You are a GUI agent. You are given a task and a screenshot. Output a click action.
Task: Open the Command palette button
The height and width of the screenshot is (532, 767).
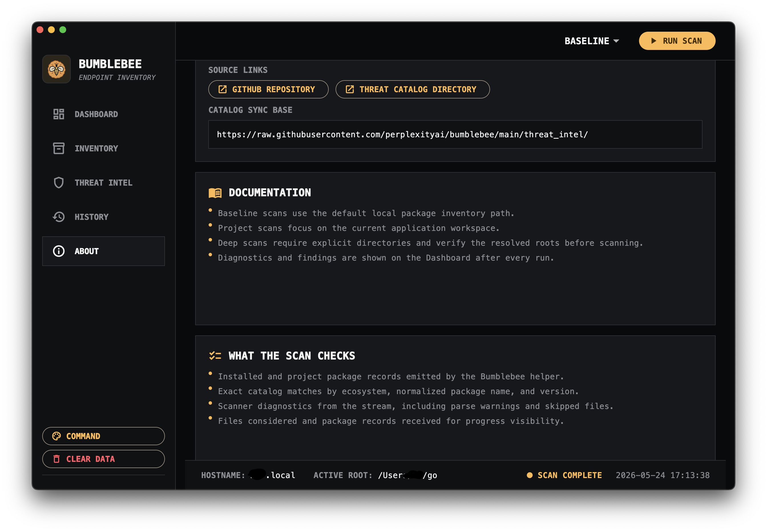tap(103, 436)
